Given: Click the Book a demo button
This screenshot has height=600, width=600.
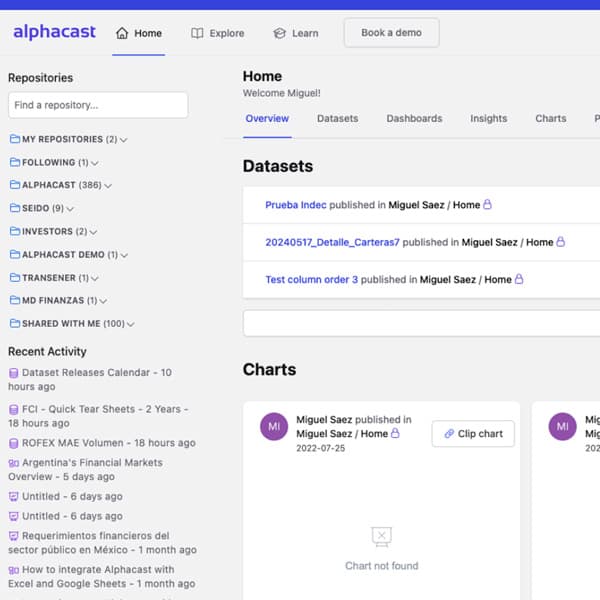Looking at the screenshot, I should coord(391,33).
